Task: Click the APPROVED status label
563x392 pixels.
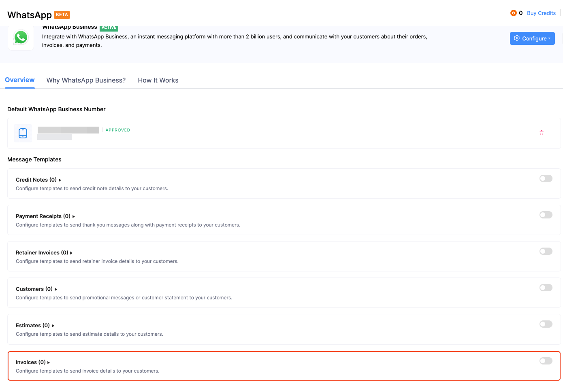Action: pos(118,130)
